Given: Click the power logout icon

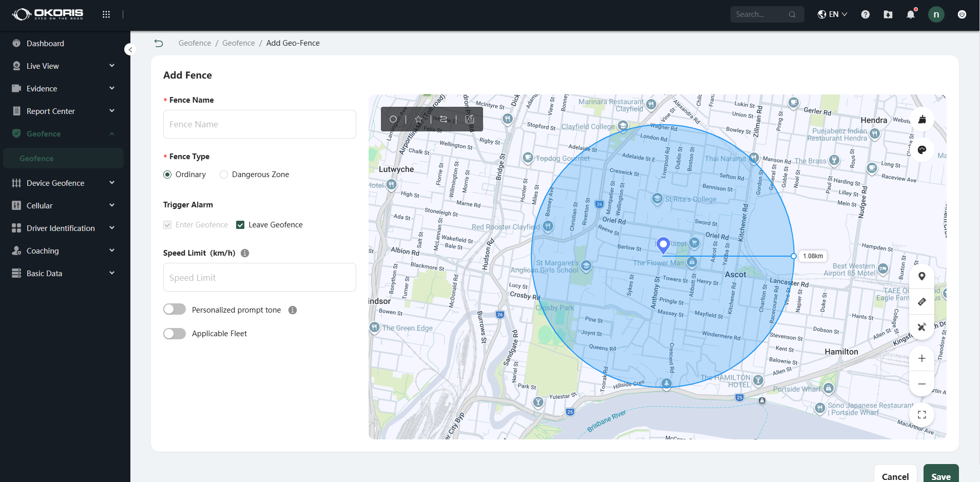Looking at the screenshot, I should tap(962, 14).
